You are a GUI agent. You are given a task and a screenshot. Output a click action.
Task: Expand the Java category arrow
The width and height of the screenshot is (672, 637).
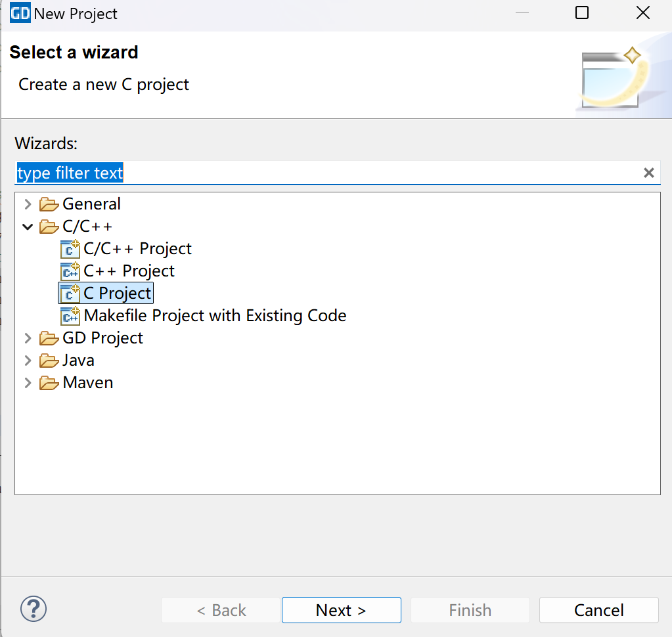coord(28,361)
